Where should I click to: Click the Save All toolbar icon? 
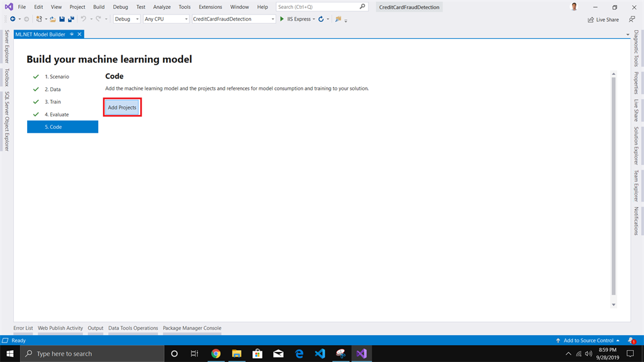coord(71,19)
